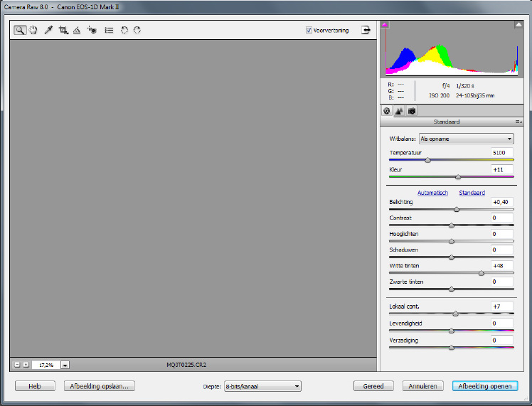
Task: Select the Red Eye Removal tool
Action: point(92,30)
